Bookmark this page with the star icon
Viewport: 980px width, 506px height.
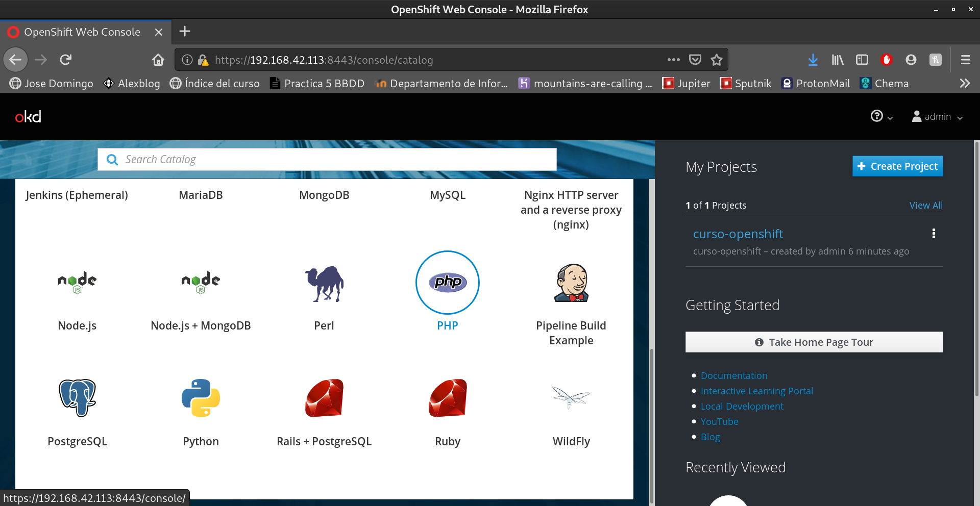click(x=717, y=60)
